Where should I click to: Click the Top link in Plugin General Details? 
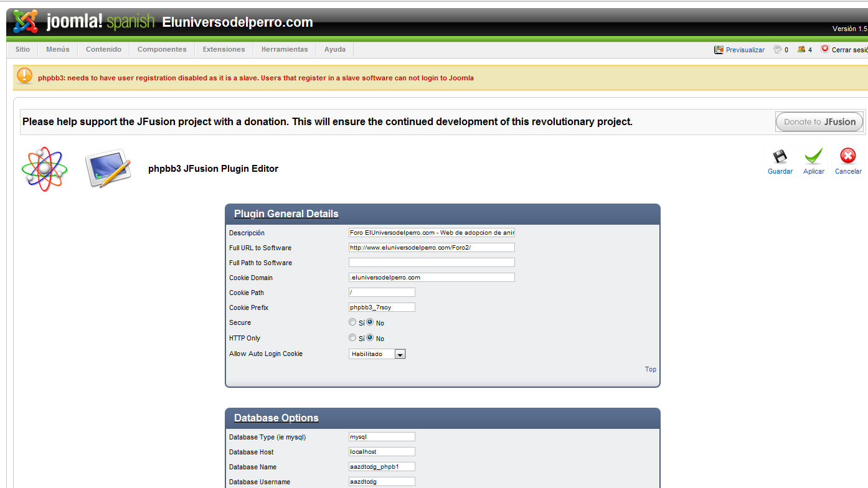pyautogui.click(x=650, y=369)
